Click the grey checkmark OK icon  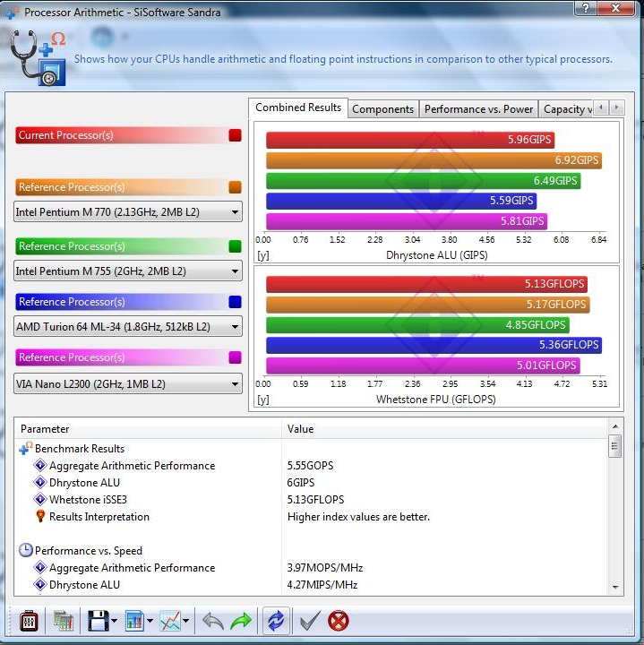coord(309,621)
